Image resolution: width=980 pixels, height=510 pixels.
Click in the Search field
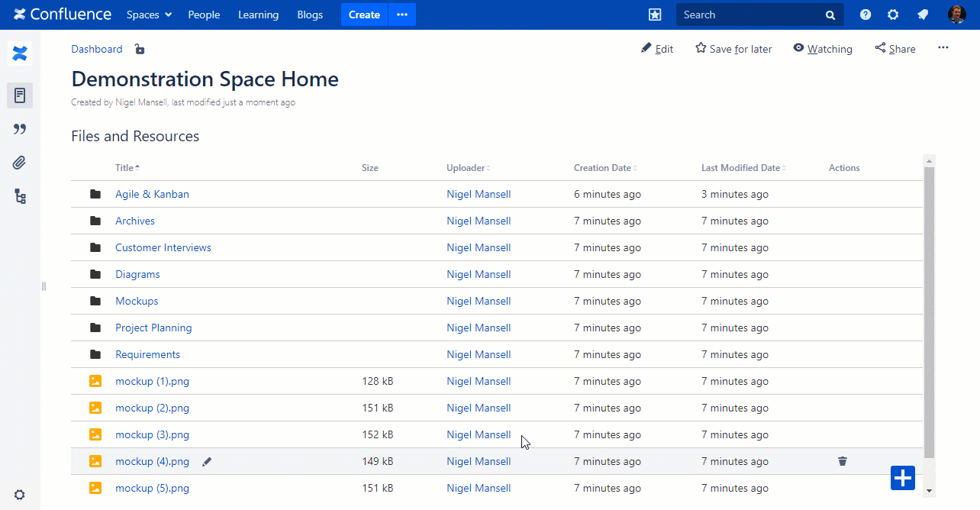point(752,15)
